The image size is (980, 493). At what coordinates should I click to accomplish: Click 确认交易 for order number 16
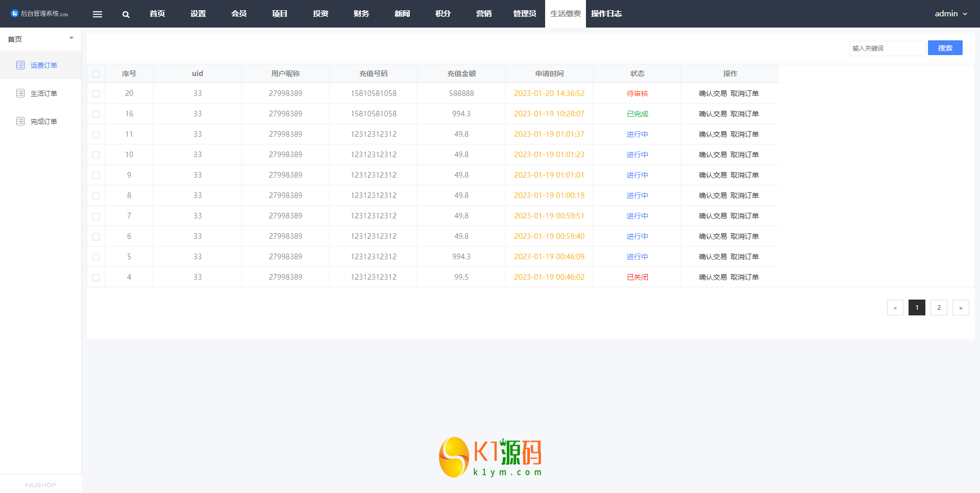point(713,114)
